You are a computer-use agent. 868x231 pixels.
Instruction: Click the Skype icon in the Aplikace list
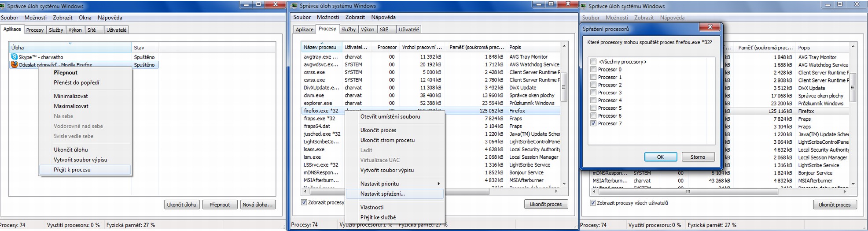pyautogui.click(x=15, y=57)
